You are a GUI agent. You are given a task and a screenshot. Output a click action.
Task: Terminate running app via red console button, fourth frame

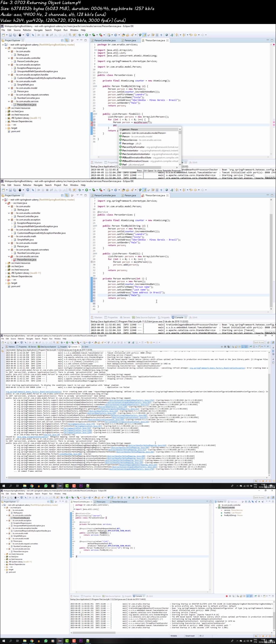[x=227, y=596]
